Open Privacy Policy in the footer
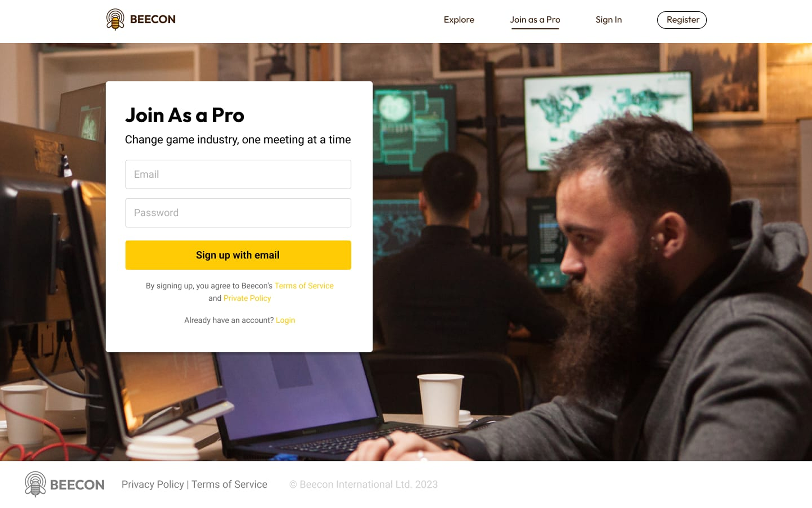 [x=153, y=485]
